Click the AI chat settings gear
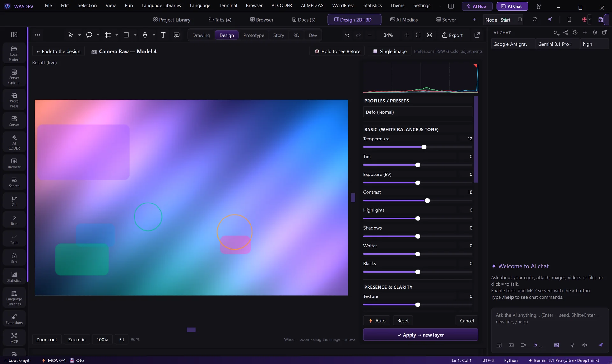This screenshot has height=364, width=612. click(595, 32)
